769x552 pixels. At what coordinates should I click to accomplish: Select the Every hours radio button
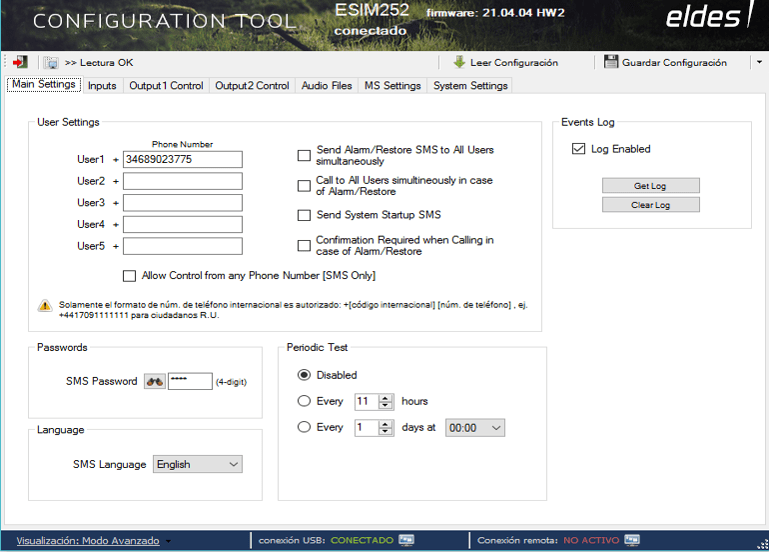[x=304, y=401]
